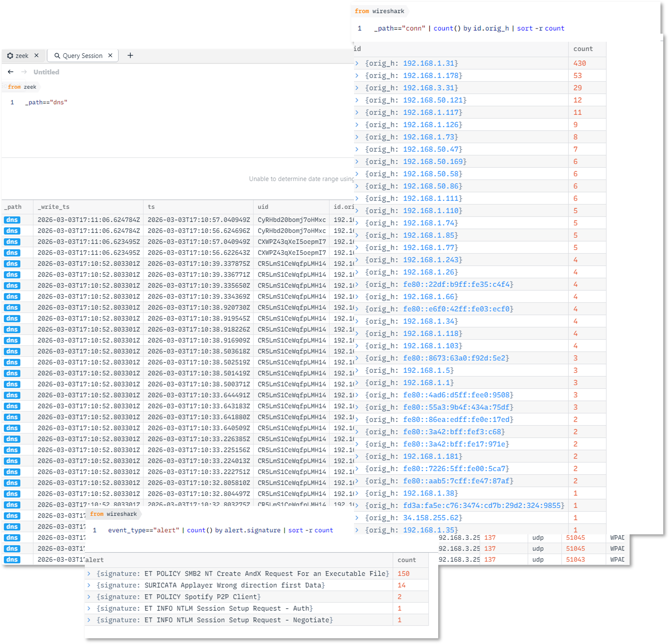This screenshot has width=669, height=644.
Task: Click the Query Session search icon
Action: (57, 56)
